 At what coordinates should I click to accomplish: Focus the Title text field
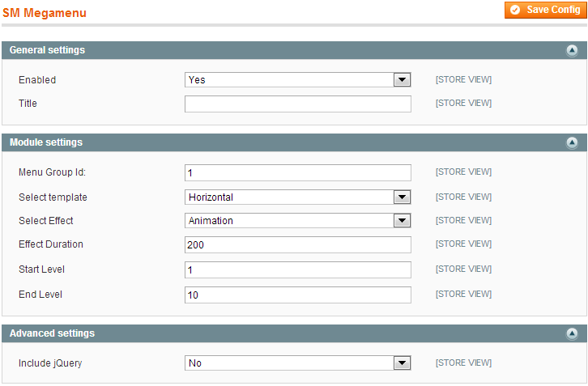tap(298, 104)
